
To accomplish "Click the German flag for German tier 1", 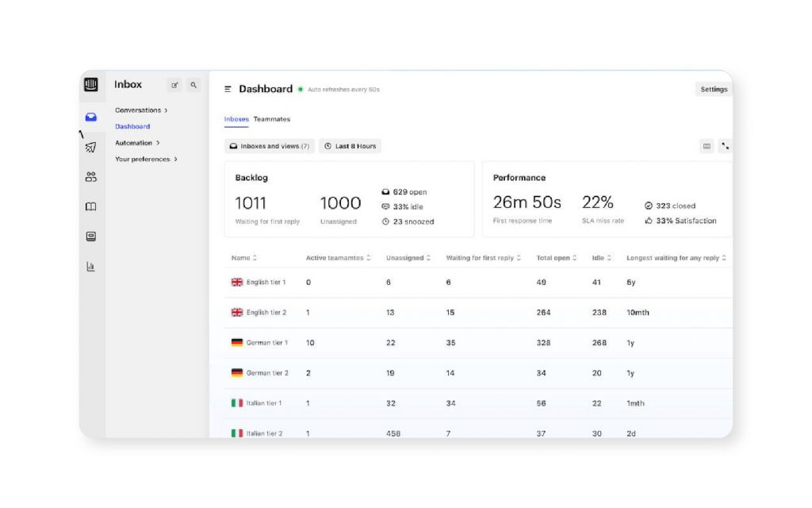I will pos(236,342).
